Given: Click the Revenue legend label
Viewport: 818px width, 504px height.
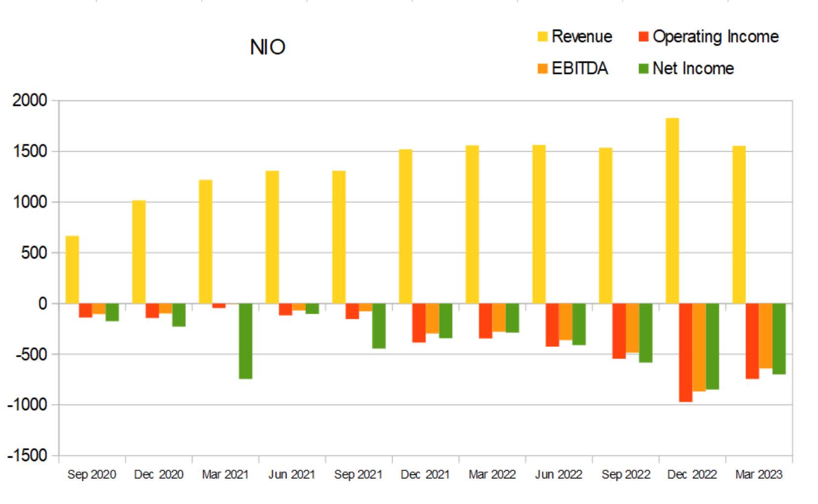Looking at the screenshot, I should pyautogui.click(x=582, y=36).
